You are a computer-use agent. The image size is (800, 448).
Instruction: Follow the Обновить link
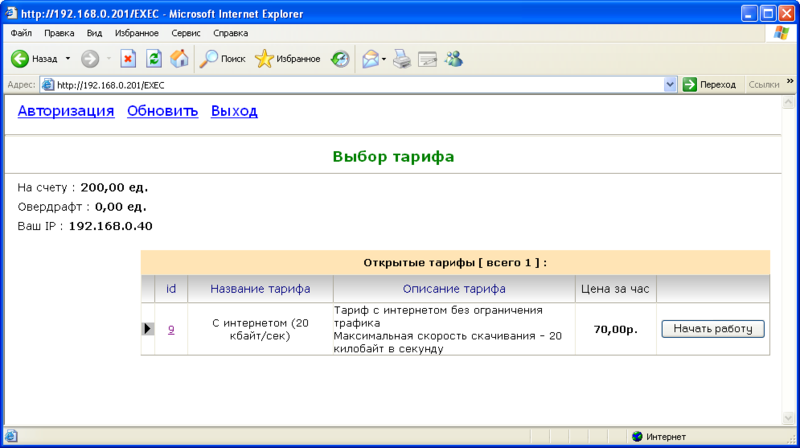click(x=162, y=111)
